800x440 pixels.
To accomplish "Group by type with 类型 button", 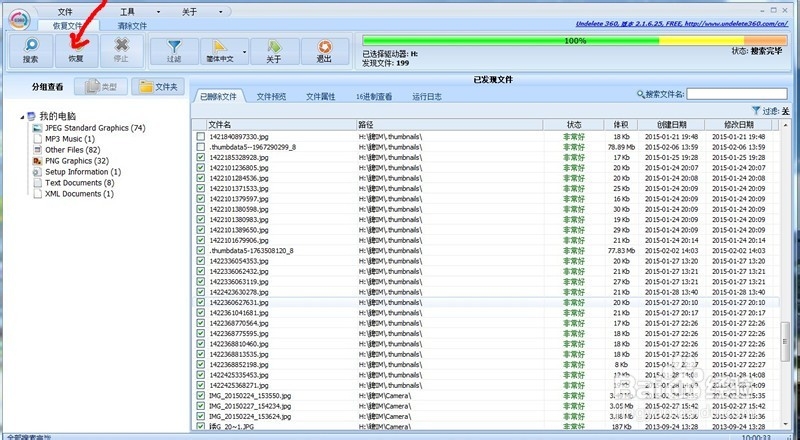I will click(x=101, y=87).
